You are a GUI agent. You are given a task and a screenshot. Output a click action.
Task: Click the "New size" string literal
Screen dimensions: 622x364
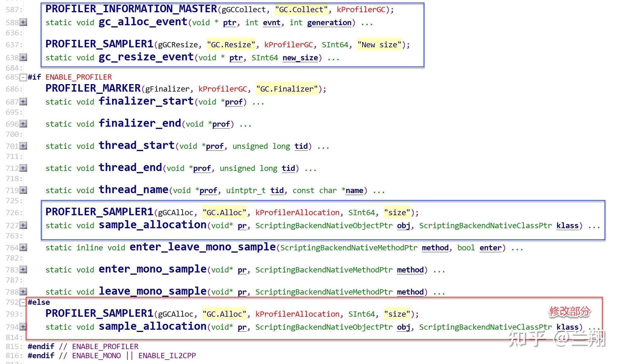379,45
